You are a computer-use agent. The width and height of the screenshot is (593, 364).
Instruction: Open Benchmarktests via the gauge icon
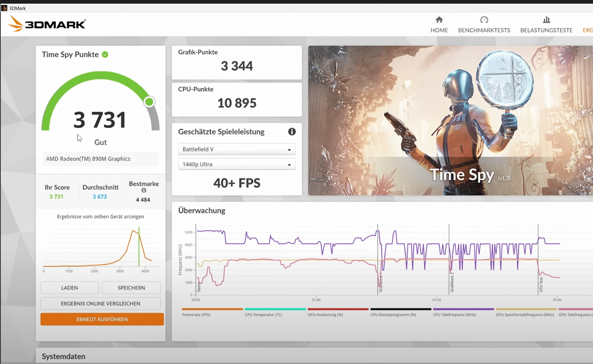pyautogui.click(x=484, y=20)
